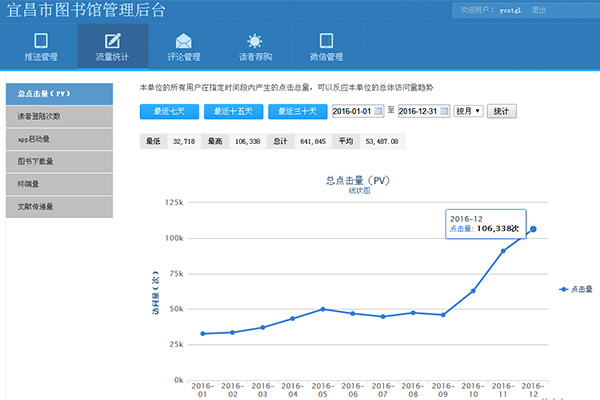This screenshot has width=600, height=400.
Task: Open end date calendar picker icon
Action: tap(444, 111)
